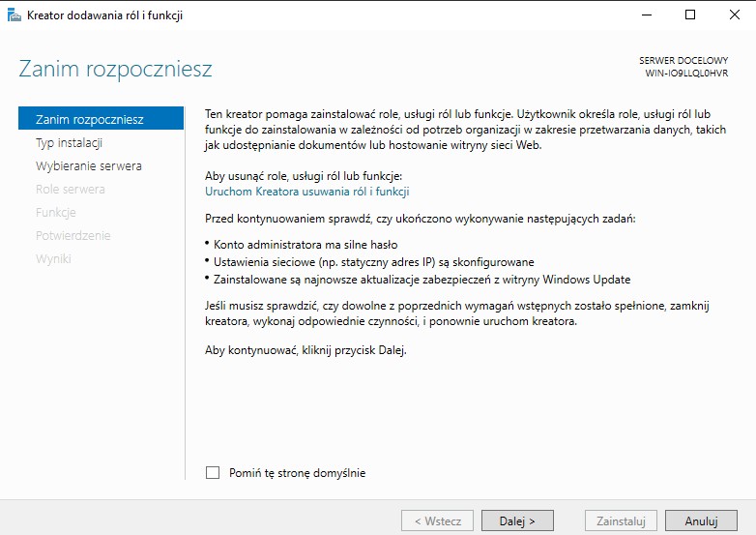Open 'Uruchom Kreatora usuwania ról i funkcji' link
756x535 pixels.
[306, 192]
